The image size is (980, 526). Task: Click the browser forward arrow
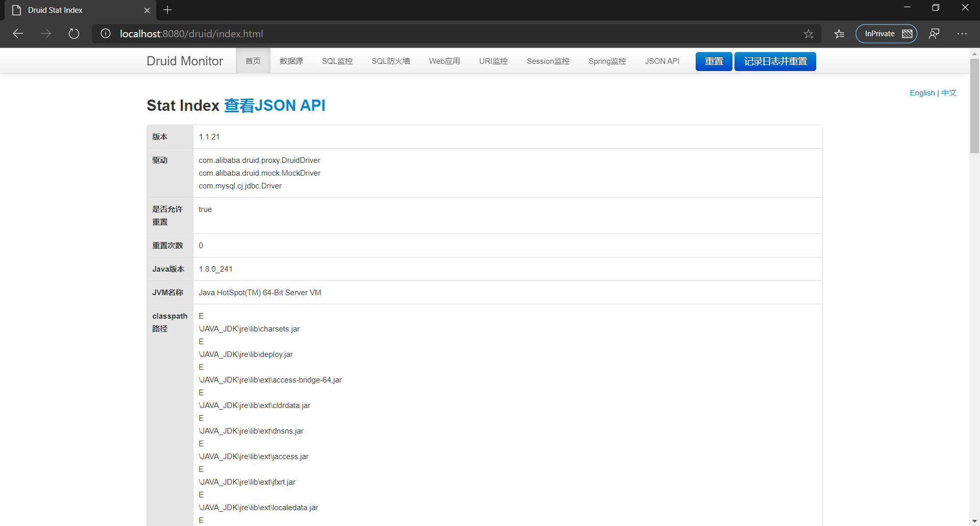[x=46, y=34]
